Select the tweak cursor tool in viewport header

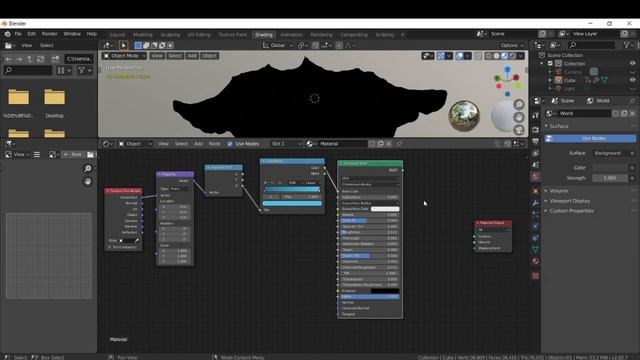coord(123,45)
